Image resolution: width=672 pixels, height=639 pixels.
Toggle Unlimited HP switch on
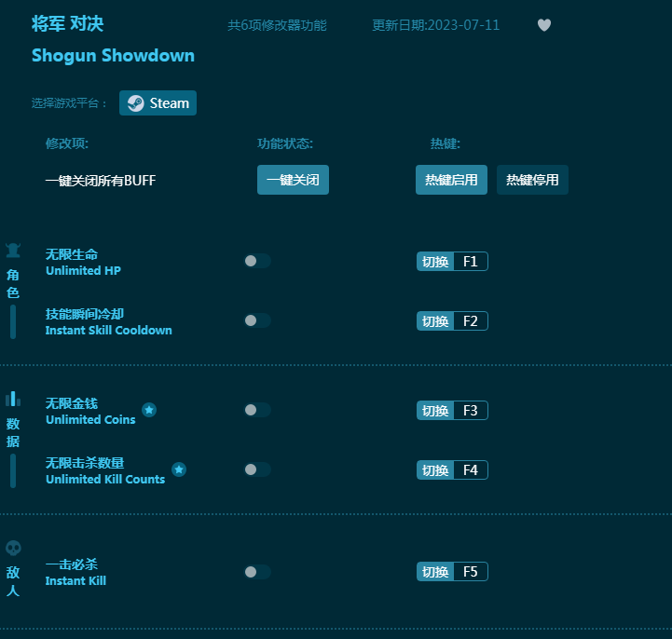tap(257, 261)
